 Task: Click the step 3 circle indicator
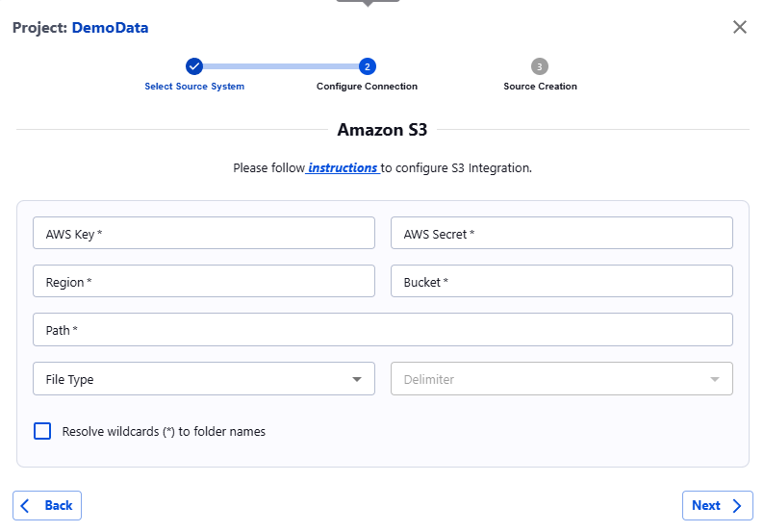click(540, 66)
